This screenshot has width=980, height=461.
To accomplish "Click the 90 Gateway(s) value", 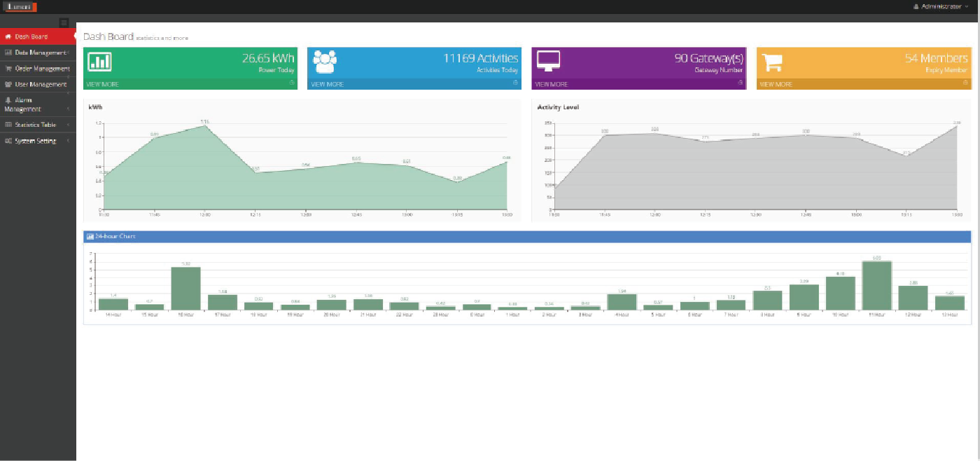I will click(x=709, y=58).
